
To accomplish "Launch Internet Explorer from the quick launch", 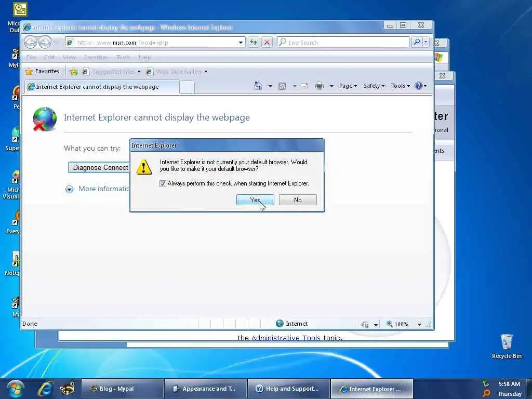I will [x=46, y=389].
